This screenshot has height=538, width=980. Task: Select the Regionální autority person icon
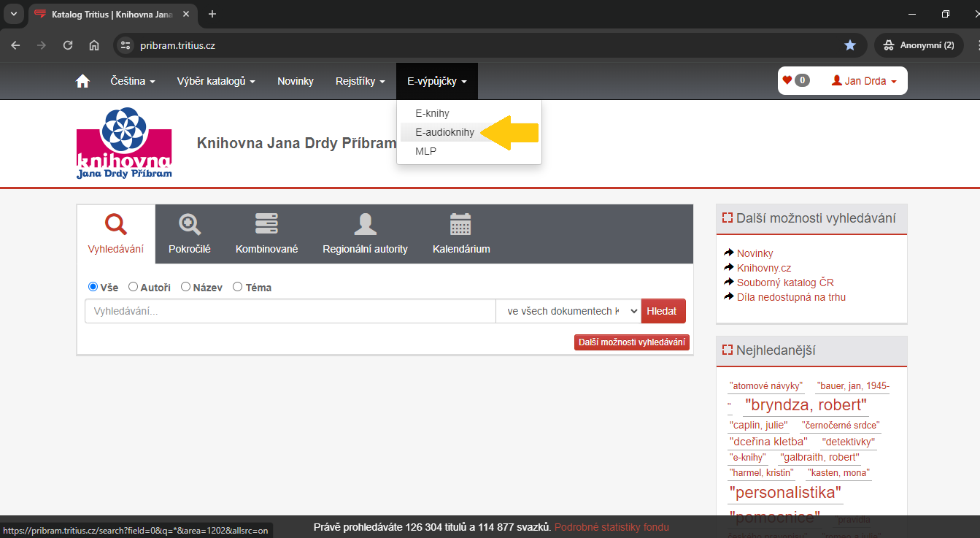point(365,225)
